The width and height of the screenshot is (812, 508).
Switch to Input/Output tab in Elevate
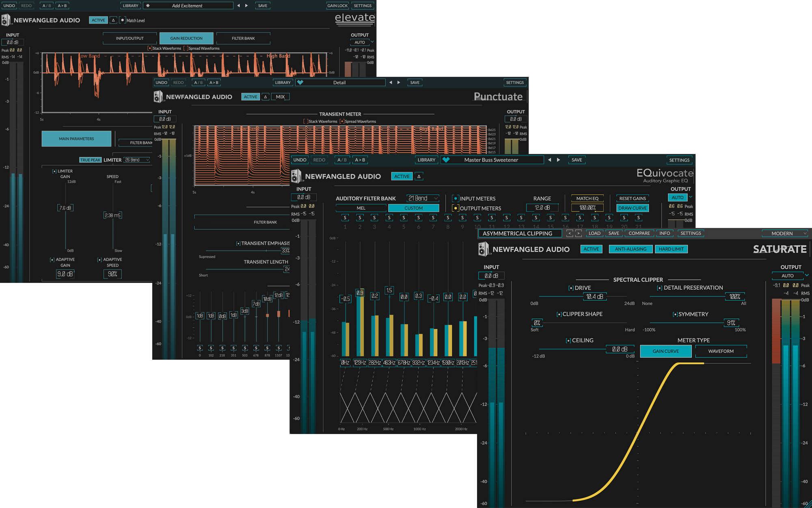click(x=130, y=38)
